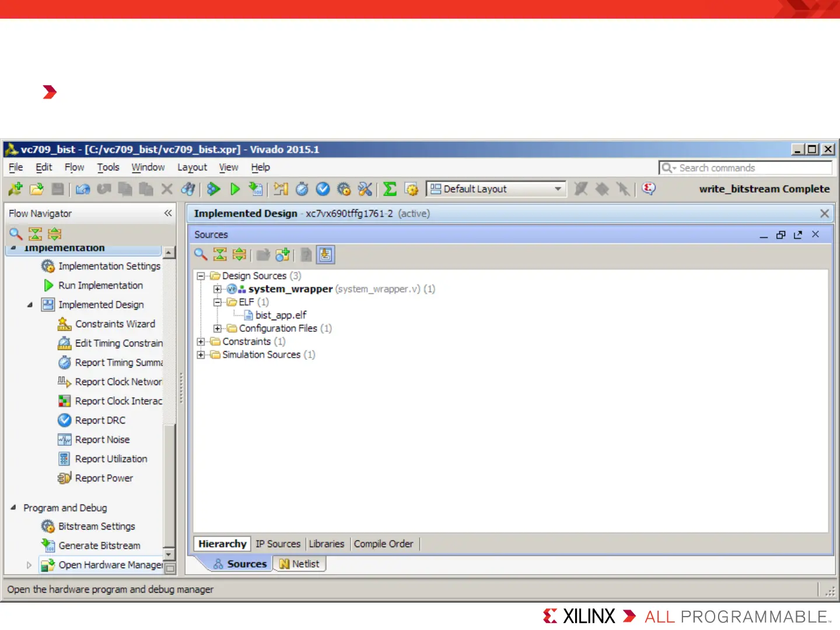Expand the Constraints tree node

pyautogui.click(x=201, y=342)
